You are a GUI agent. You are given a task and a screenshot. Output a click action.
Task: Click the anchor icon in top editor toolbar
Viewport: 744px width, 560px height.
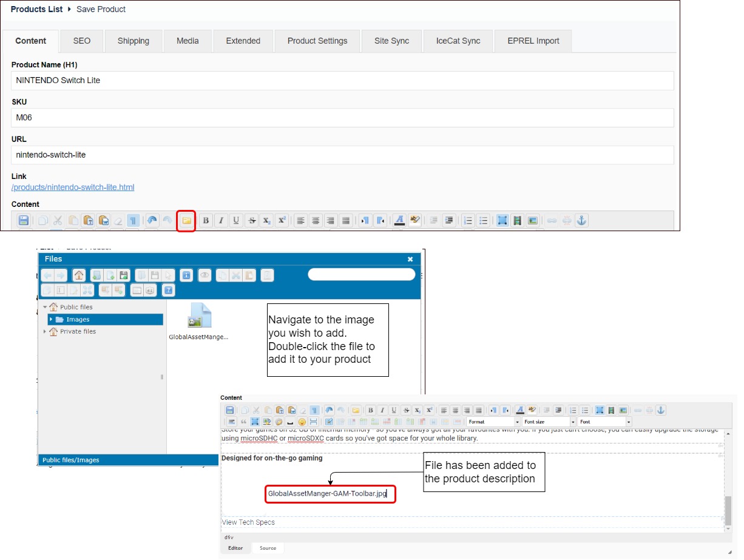click(x=581, y=221)
